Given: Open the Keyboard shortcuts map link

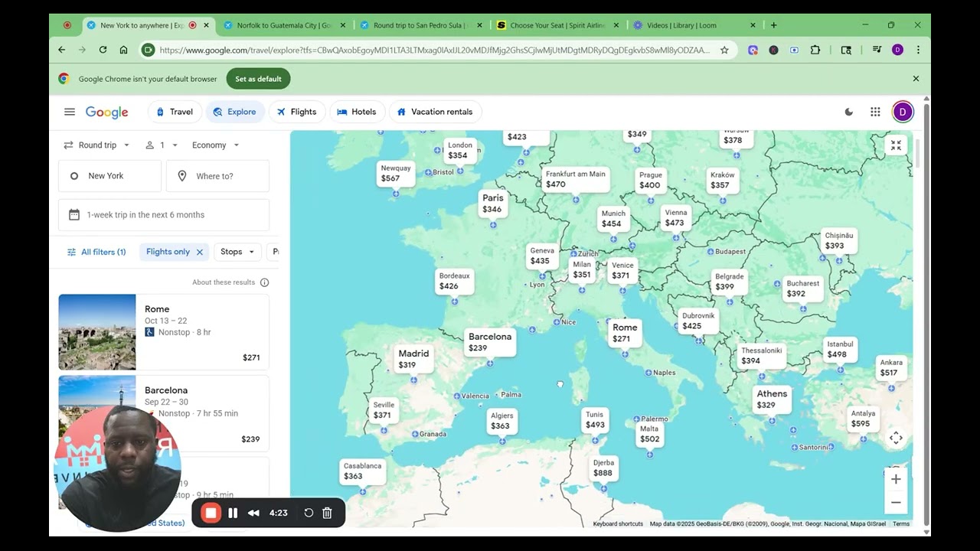Looking at the screenshot, I should pos(618,524).
